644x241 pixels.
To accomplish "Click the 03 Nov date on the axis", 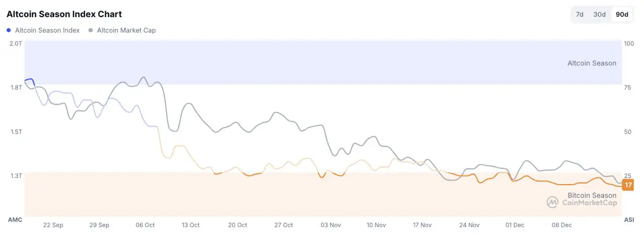I will tap(330, 225).
